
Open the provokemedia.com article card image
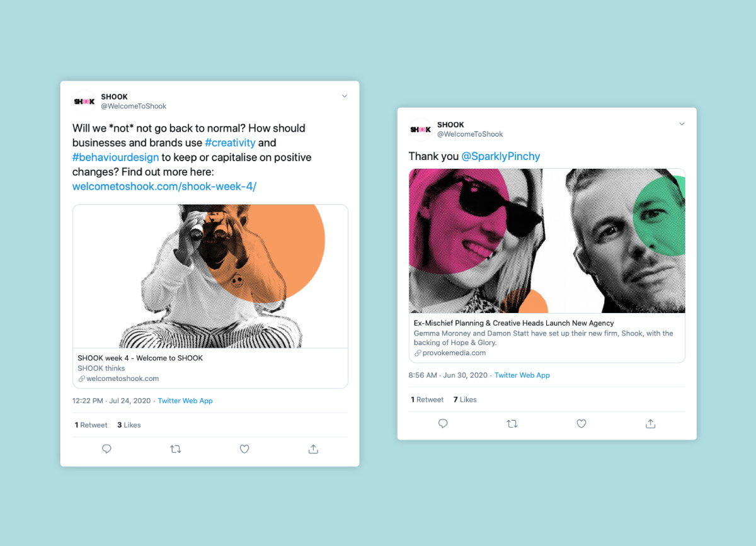click(x=547, y=241)
